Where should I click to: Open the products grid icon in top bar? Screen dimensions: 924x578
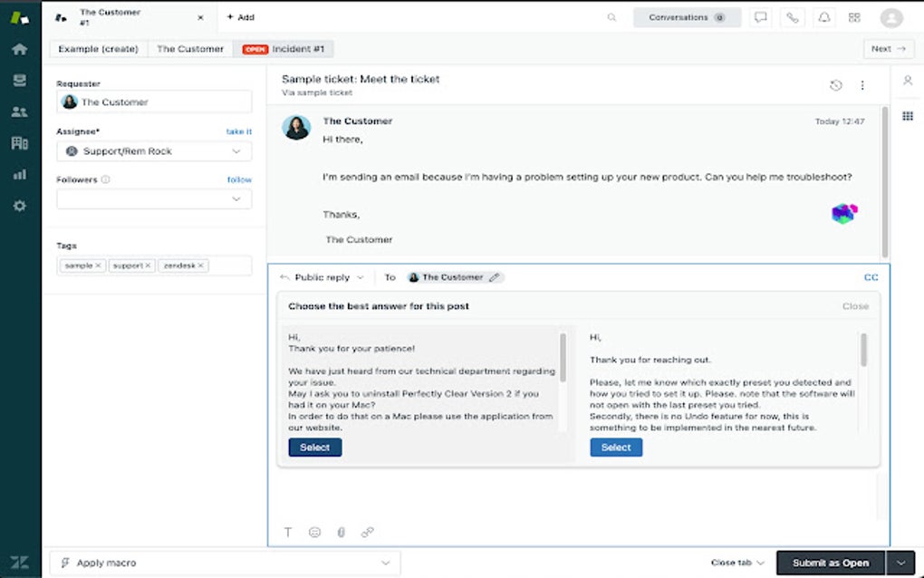tap(854, 18)
